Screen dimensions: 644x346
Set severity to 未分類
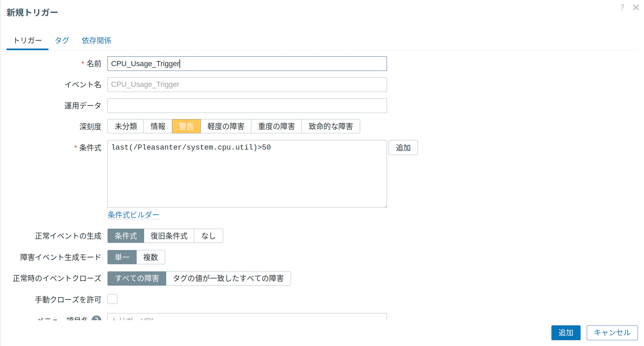(126, 127)
